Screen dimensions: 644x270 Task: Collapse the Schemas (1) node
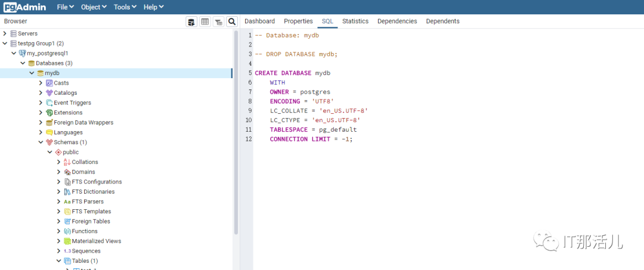coord(41,142)
